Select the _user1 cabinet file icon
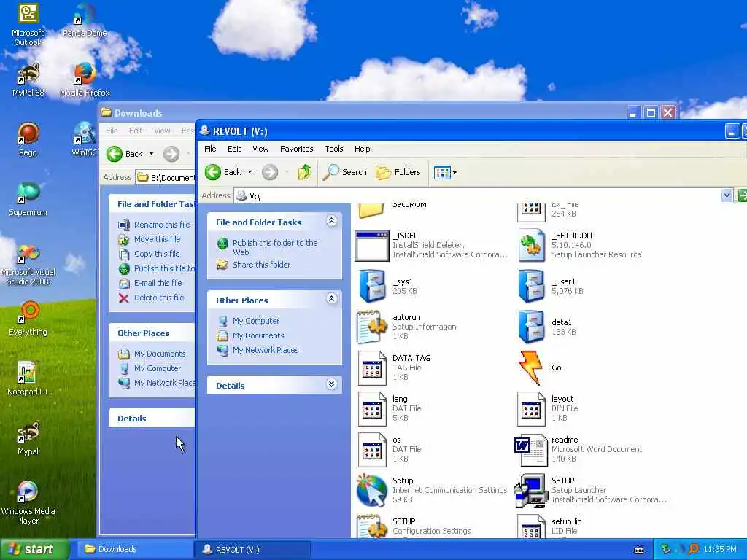 531,286
